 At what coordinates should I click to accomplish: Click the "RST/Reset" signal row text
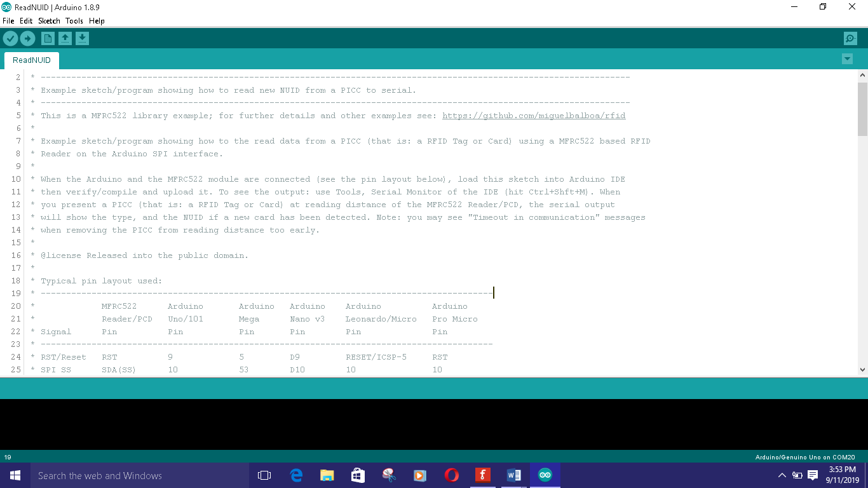point(64,357)
